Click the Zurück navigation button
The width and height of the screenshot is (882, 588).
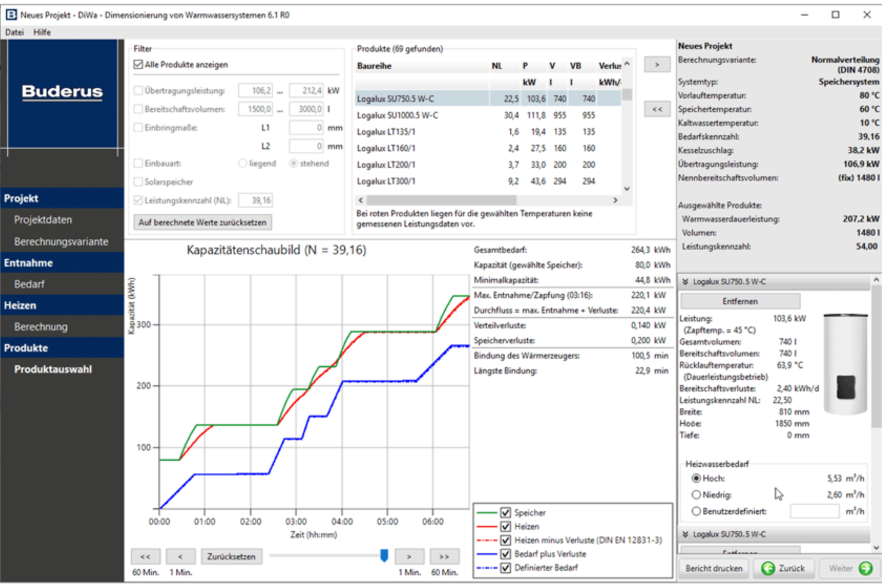click(784, 568)
